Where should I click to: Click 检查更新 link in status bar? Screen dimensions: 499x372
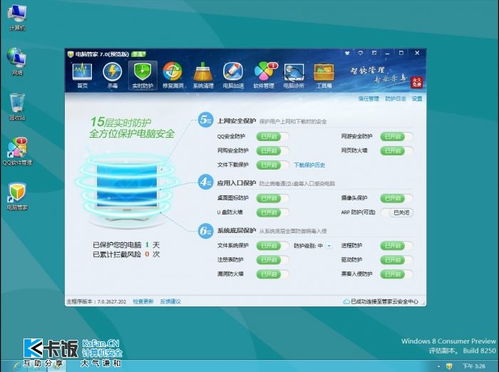(143, 301)
